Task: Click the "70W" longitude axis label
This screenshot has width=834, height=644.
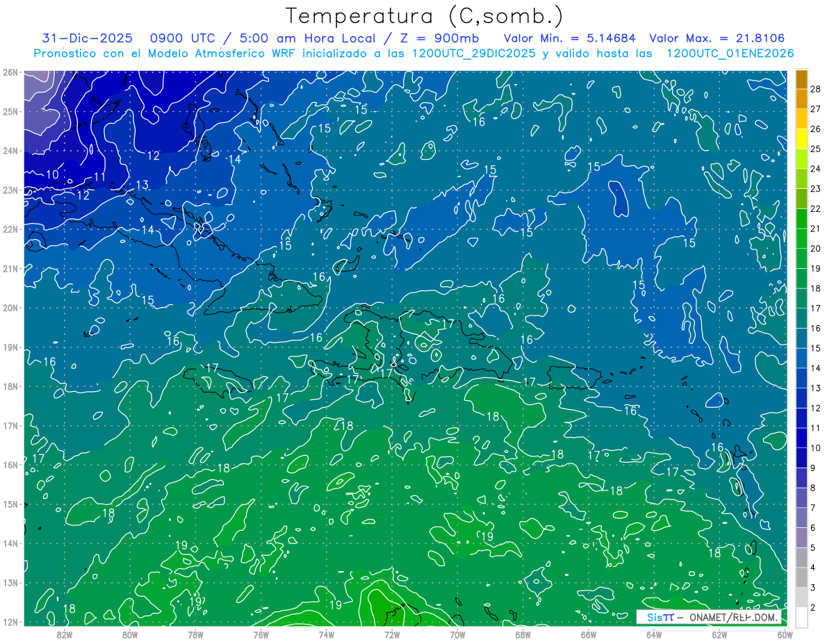Action: tap(457, 634)
